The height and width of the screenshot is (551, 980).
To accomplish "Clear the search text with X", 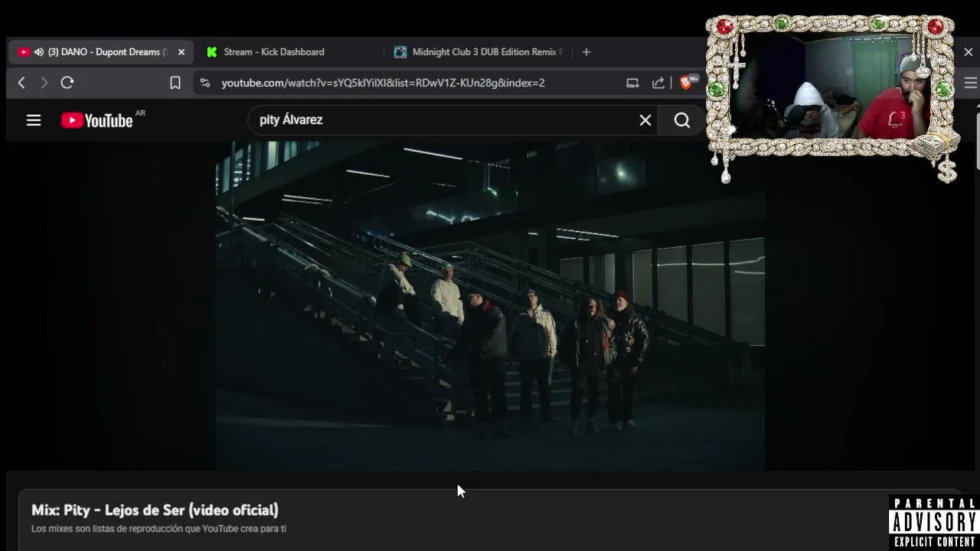I will click(x=645, y=120).
